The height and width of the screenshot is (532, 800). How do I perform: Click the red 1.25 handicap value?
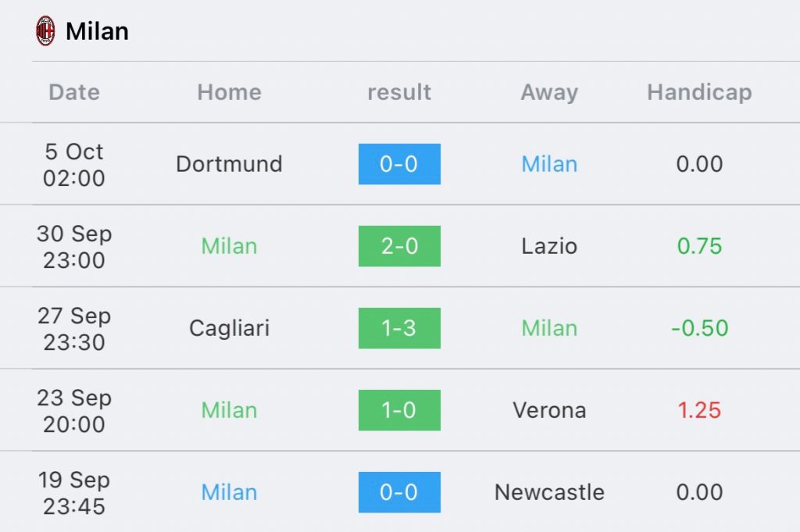point(699,411)
